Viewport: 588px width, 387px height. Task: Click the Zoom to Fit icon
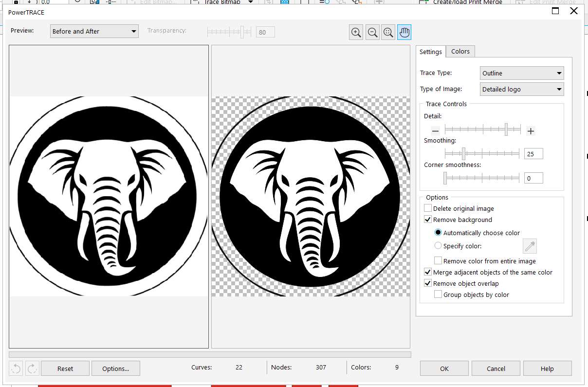[388, 33]
